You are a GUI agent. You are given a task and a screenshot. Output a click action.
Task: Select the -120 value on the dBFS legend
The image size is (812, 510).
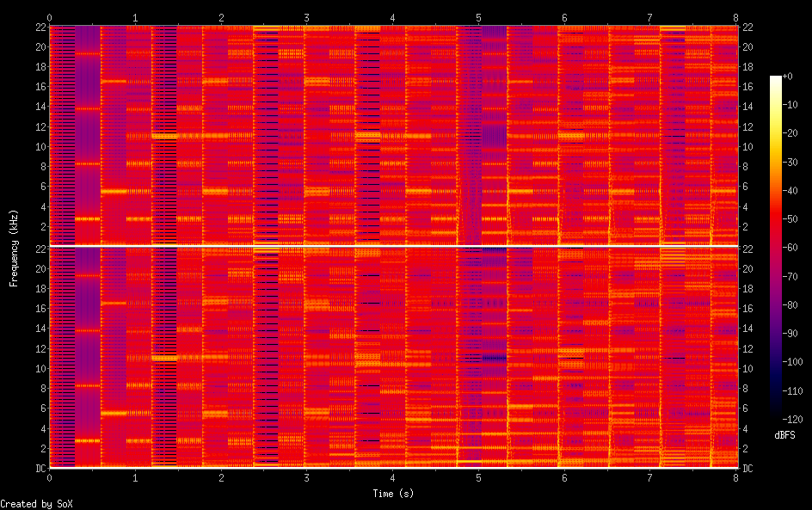pos(792,420)
